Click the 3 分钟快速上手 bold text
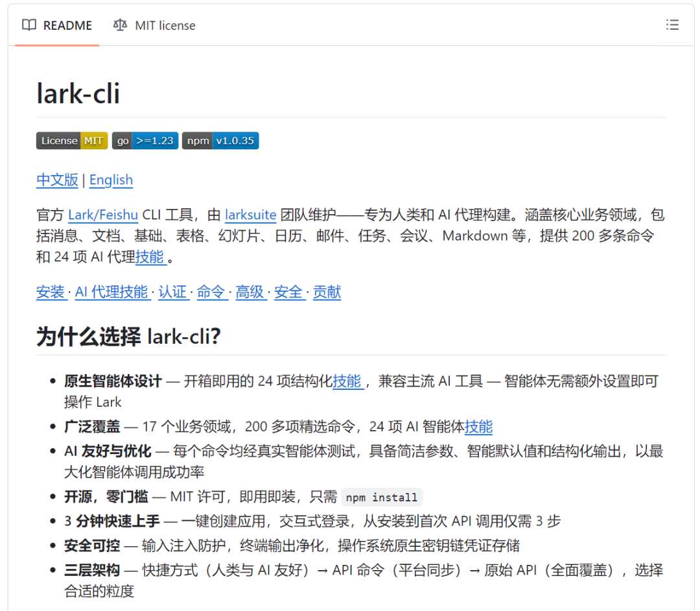The width and height of the screenshot is (700, 611). pos(112,521)
